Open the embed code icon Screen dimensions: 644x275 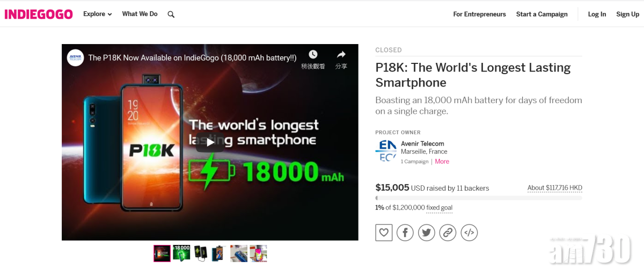pos(469,233)
